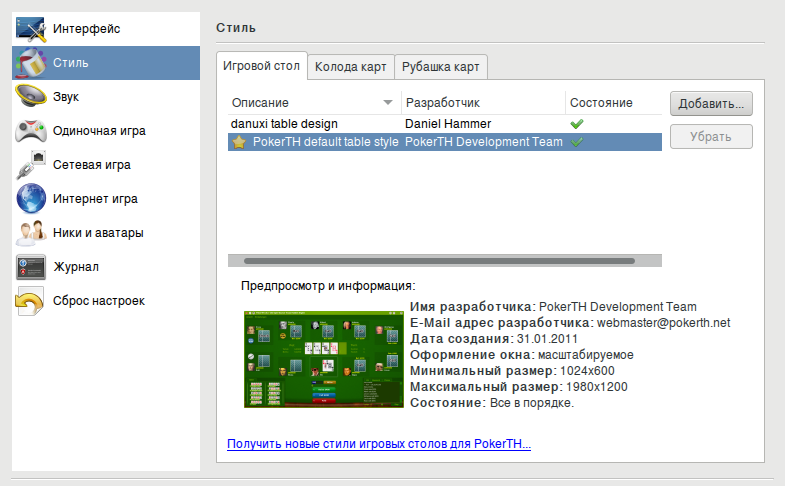Click the Предпросмотр и информация label
Screen dimensions: 785x486
pyautogui.click(x=328, y=286)
